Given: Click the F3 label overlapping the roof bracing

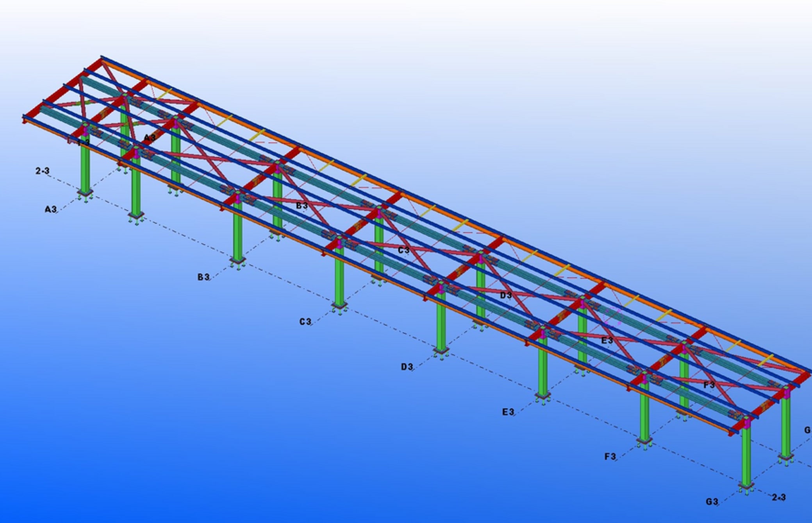Looking at the screenshot, I should tap(709, 385).
